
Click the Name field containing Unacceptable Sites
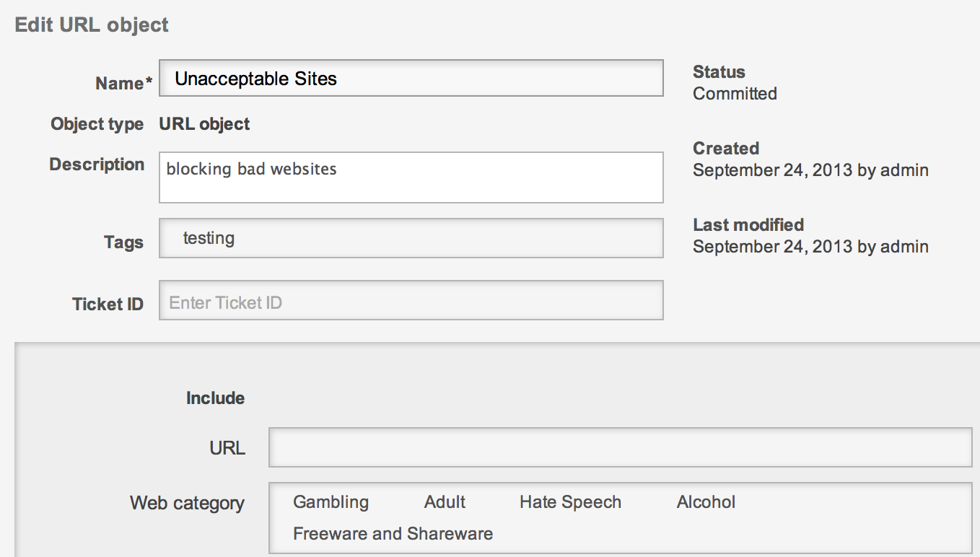coord(410,78)
